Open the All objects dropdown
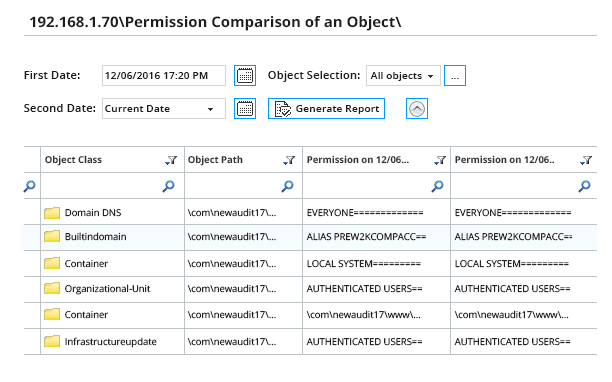Image resolution: width=612 pixels, height=382 pixels. click(403, 75)
